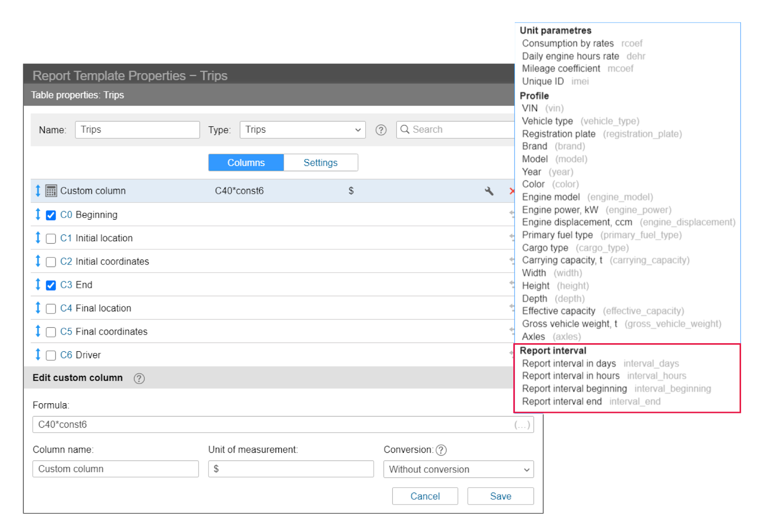The width and height of the screenshot is (769, 532).
Task: Click the help icon next to Type dropdown
Action: click(x=381, y=130)
